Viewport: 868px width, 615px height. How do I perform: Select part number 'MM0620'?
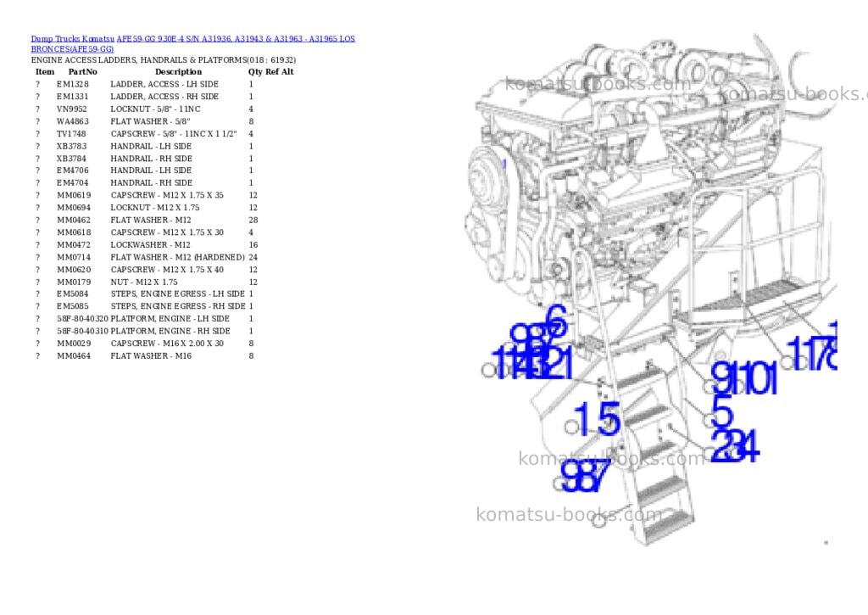[74, 270]
